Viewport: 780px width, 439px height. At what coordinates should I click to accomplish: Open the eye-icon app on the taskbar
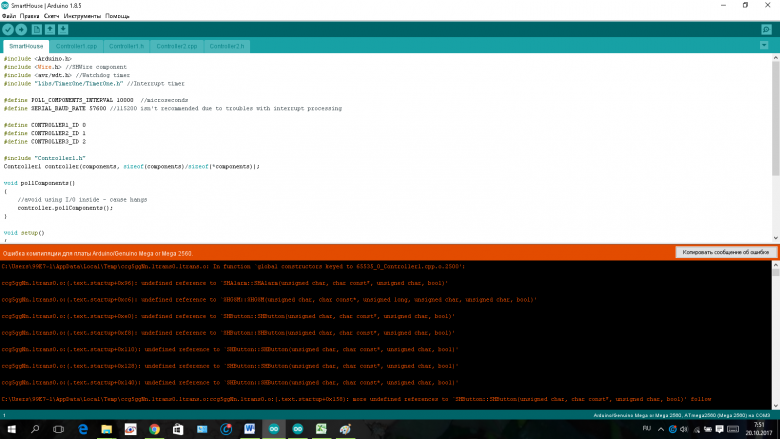pyautogui.click(x=130, y=429)
